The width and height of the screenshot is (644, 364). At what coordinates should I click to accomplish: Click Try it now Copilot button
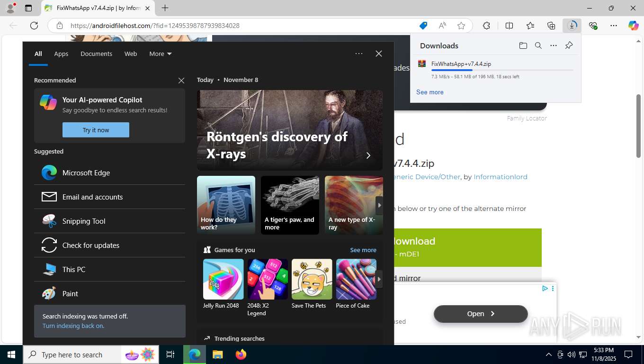click(96, 130)
